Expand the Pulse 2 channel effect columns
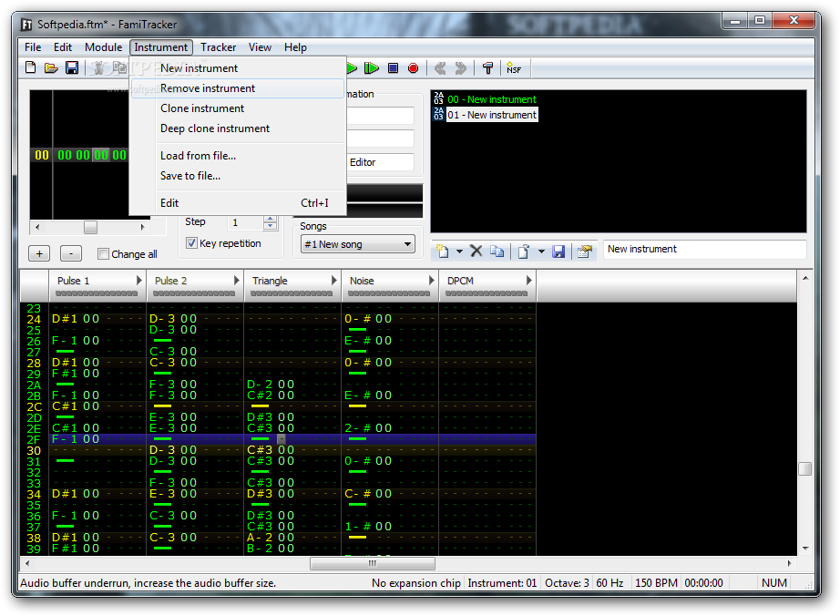The image size is (840, 616). [236, 280]
